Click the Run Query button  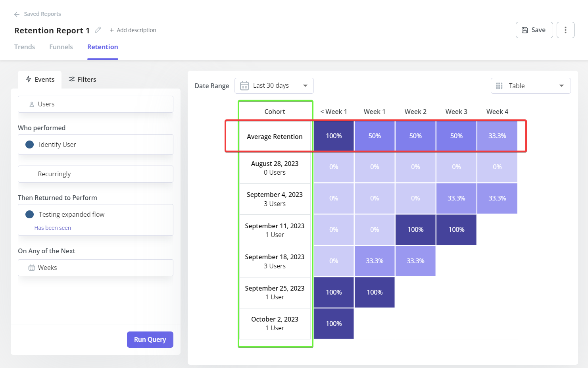pyautogui.click(x=150, y=339)
